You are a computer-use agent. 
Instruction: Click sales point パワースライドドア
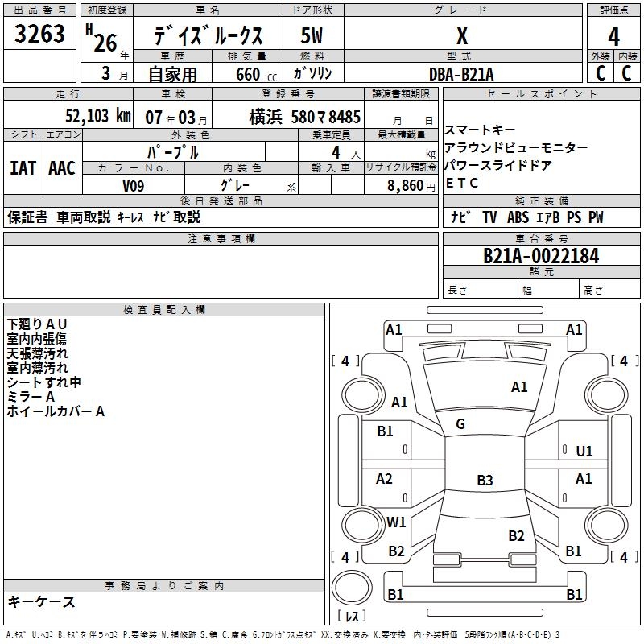(498, 165)
